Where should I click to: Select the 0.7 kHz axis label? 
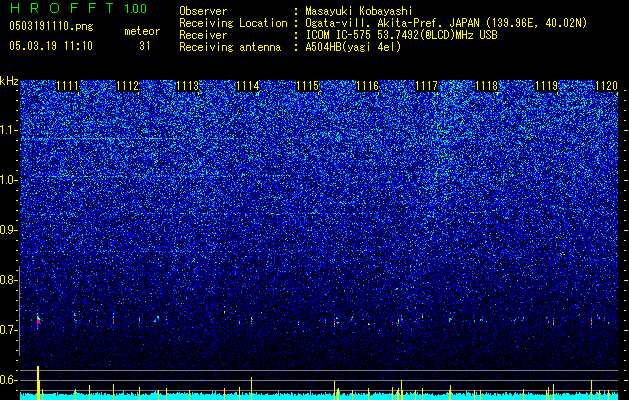(x=9, y=330)
